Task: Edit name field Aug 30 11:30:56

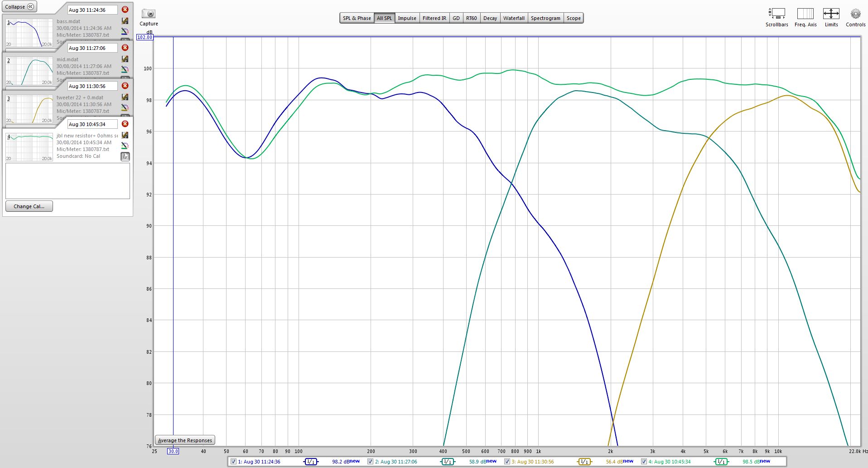Action: (x=92, y=86)
